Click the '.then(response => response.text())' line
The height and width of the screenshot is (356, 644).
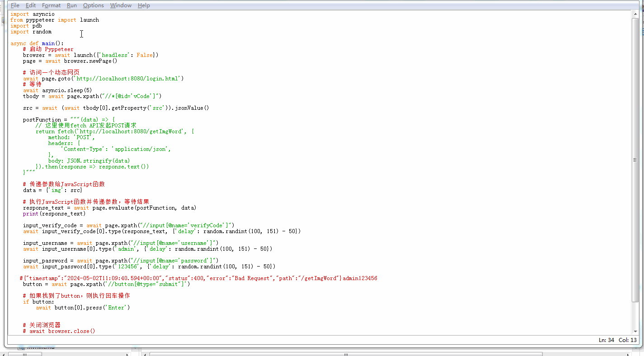point(92,167)
